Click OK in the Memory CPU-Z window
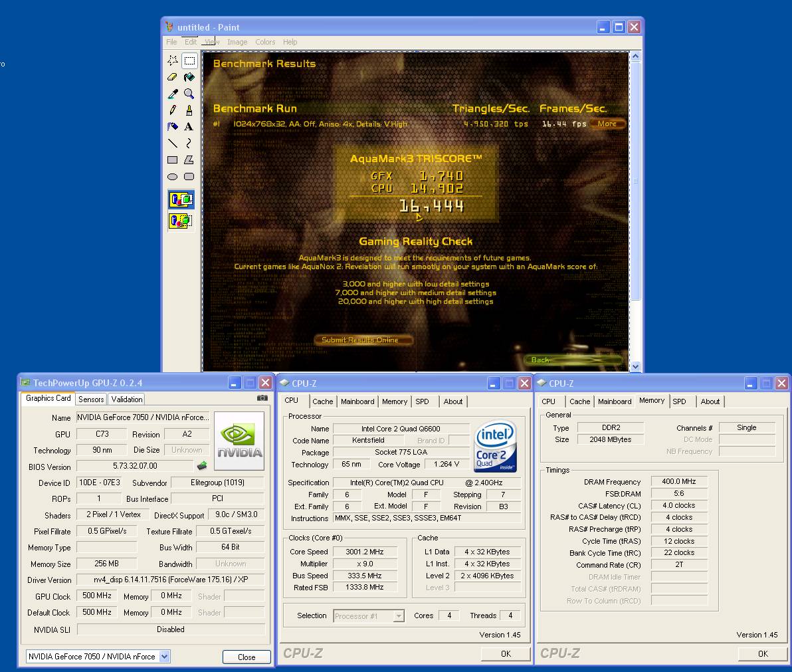 tap(763, 654)
